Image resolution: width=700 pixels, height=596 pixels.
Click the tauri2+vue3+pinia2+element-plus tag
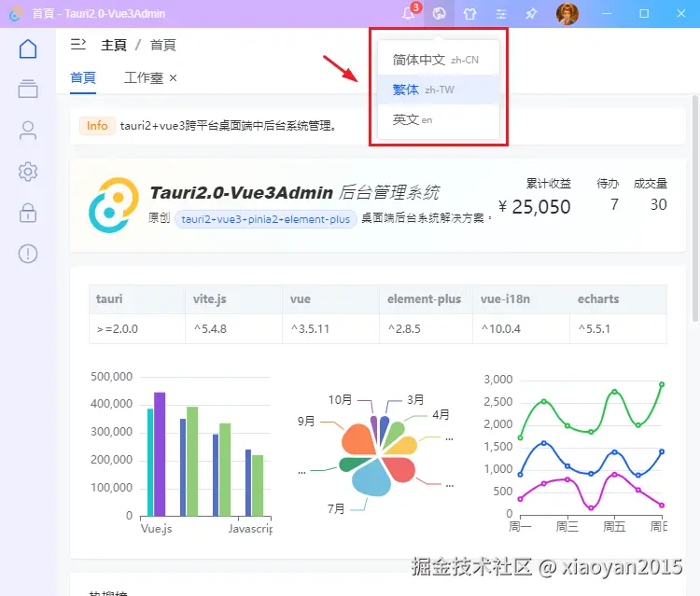coord(266,219)
